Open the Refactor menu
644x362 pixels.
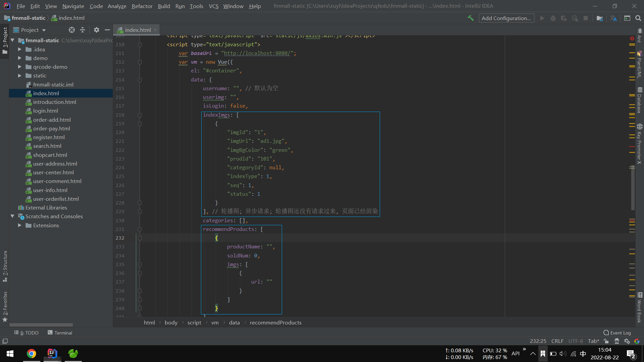(x=142, y=6)
